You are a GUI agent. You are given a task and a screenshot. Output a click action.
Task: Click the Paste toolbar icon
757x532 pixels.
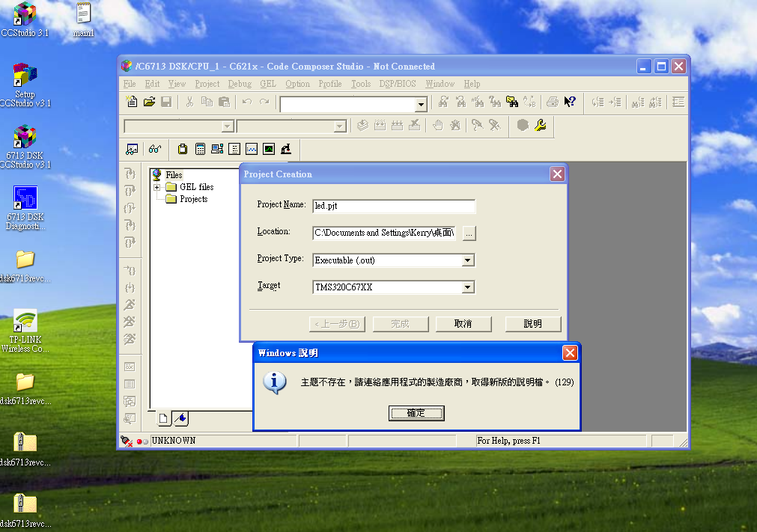click(224, 102)
